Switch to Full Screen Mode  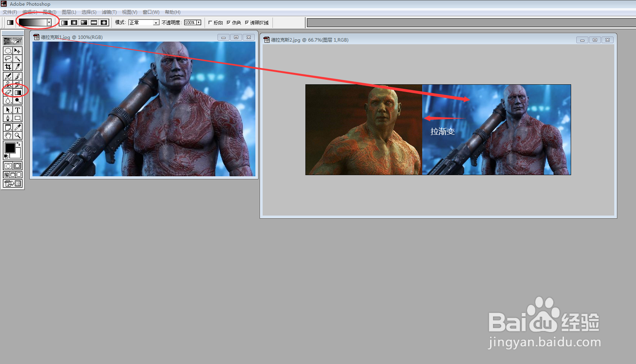pos(19,175)
